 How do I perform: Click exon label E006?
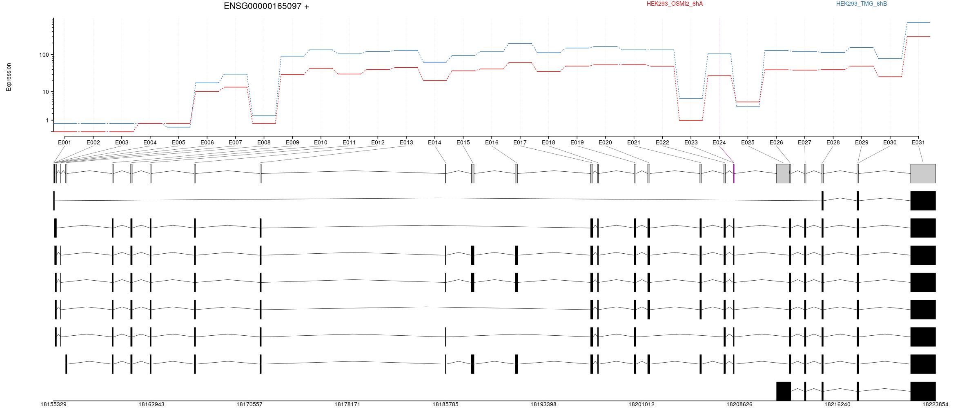click(x=207, y=142)
